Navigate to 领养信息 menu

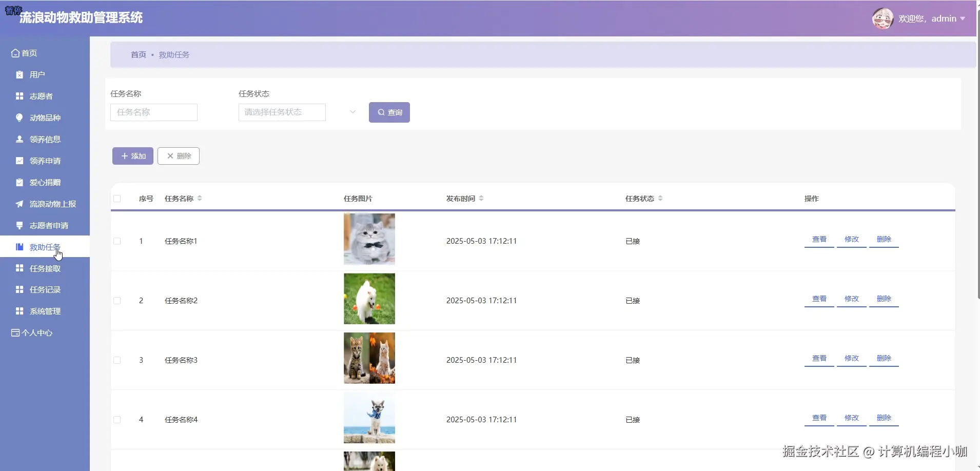point(45,140)
